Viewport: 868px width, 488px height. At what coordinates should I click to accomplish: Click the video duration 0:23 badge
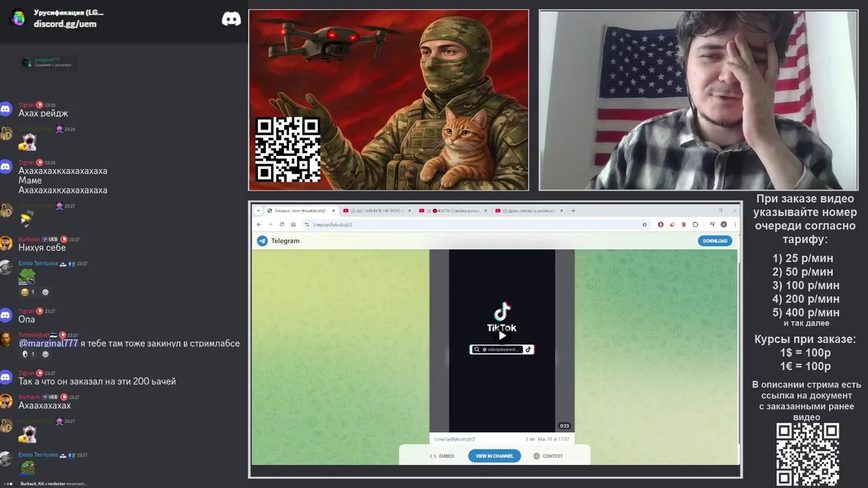click(x=564, y=426)
